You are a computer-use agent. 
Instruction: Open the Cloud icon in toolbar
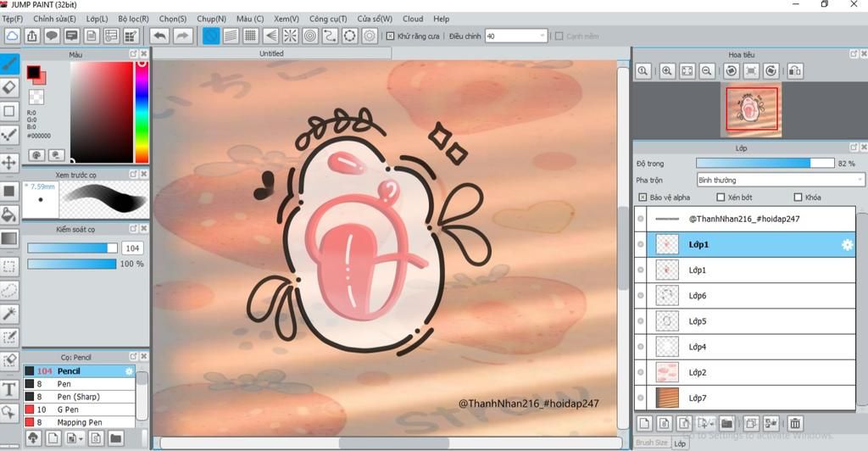(12, 36)
